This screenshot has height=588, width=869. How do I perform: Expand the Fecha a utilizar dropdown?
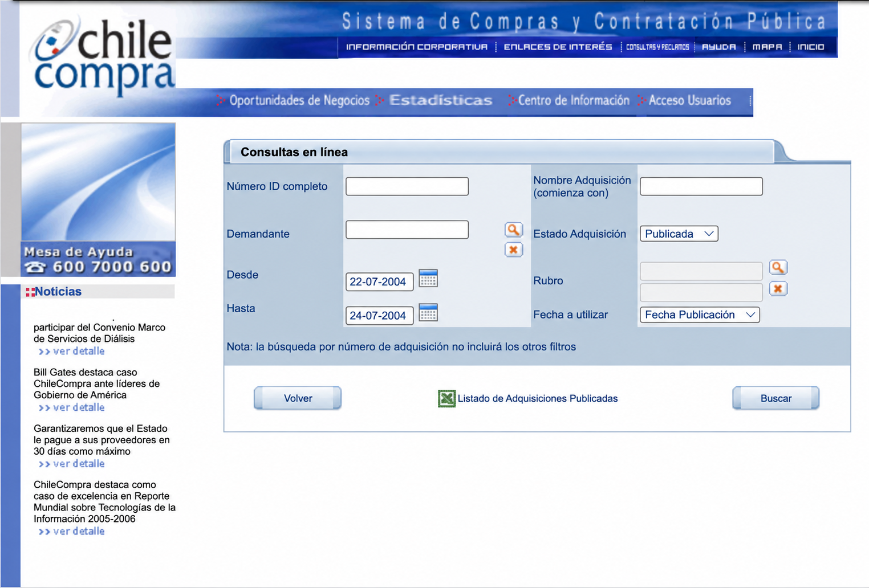coord(700,315)
